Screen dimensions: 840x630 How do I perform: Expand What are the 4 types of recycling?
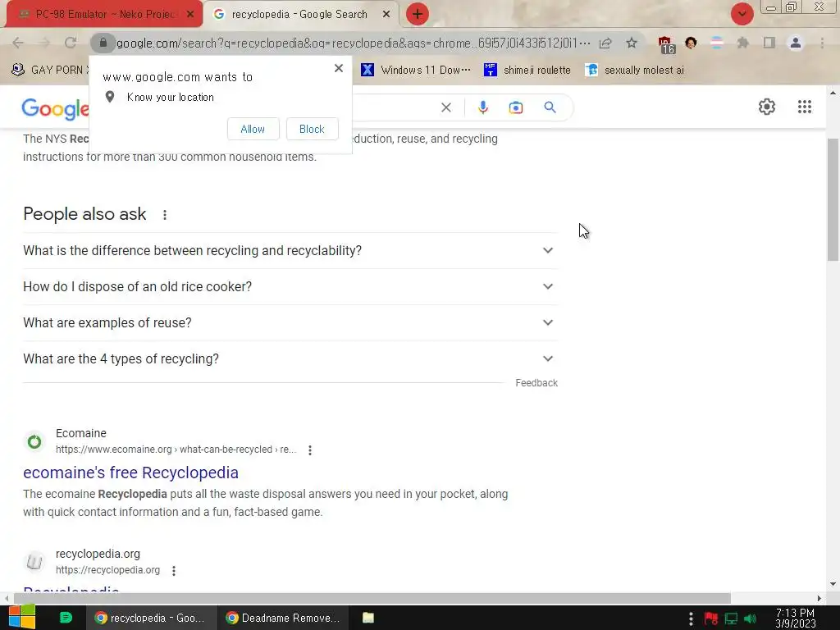click(290, 359)
